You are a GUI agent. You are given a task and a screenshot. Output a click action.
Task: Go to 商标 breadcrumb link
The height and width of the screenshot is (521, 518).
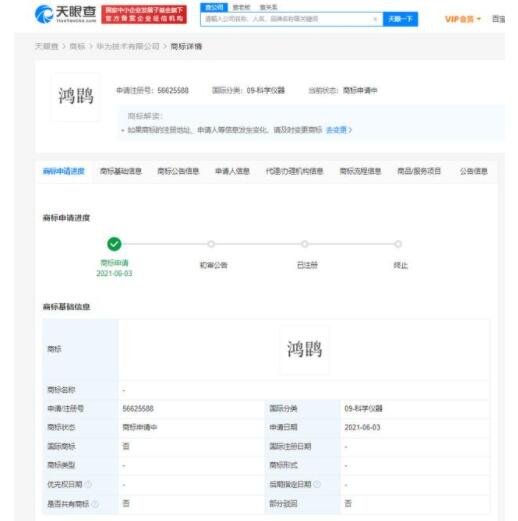point(77,46)
